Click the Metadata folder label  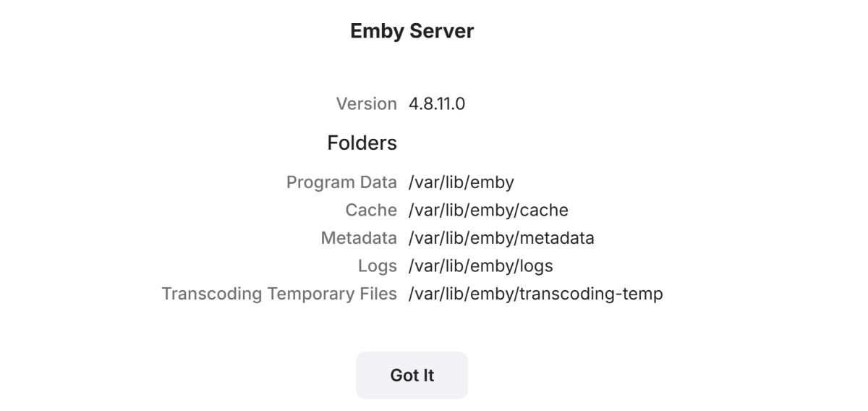[x=359, y=238]
